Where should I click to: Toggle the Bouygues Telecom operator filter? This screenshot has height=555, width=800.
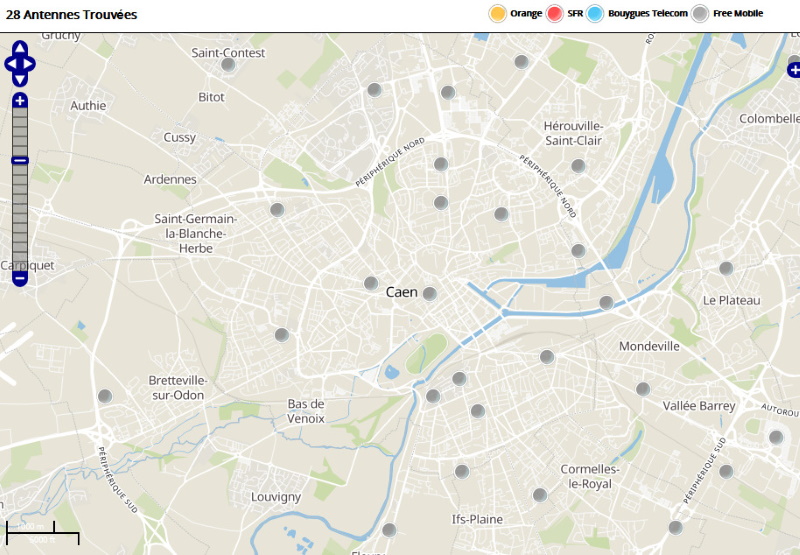pyautogui.click(x=596, y=13)
